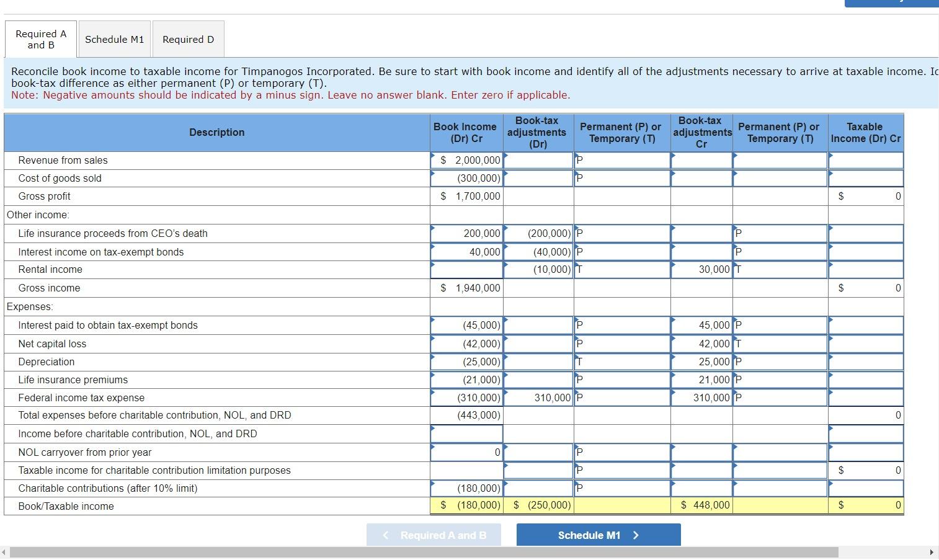Image resolution: width=939 pixels, height=560 pixels.
Task: Click Book Income field for Income before charitable contribution
Action: (x=466, y=433)
